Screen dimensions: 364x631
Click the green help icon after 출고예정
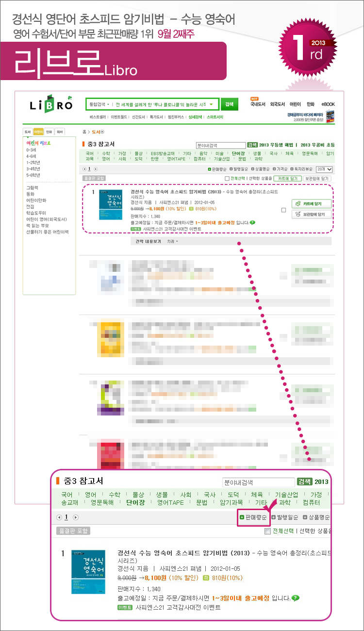(x=252, y=223)
